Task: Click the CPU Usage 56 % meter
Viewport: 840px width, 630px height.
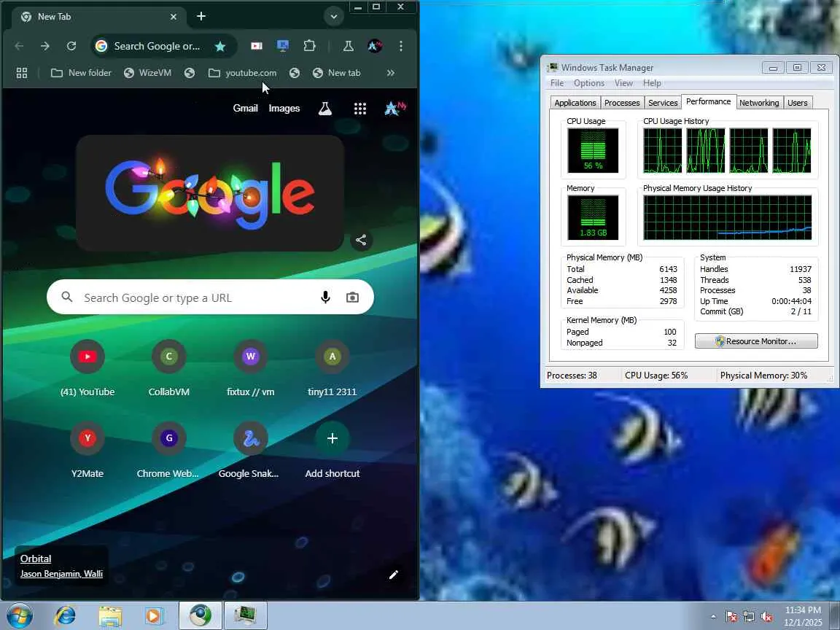Action: point(593,150)
